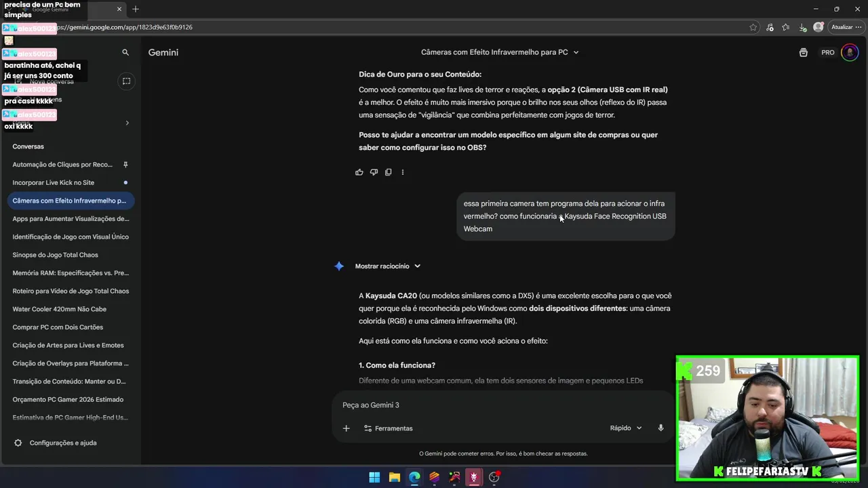Open the Rápido model selector dropdown
Image resolution: width=868 pixels, height=488 pixels.
(625, 428)
